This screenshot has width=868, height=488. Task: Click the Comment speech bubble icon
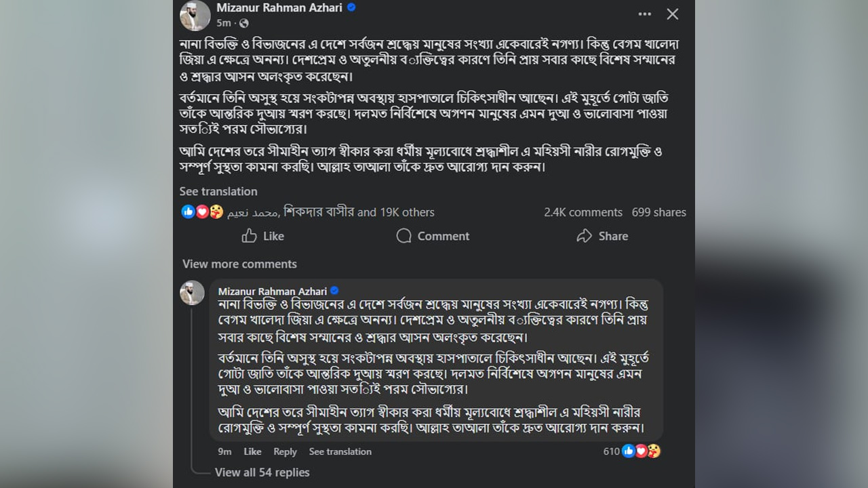pos(404,236)
